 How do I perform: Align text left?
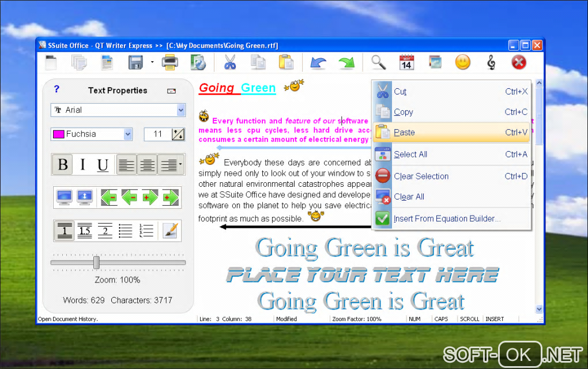(x=126, y=164)
